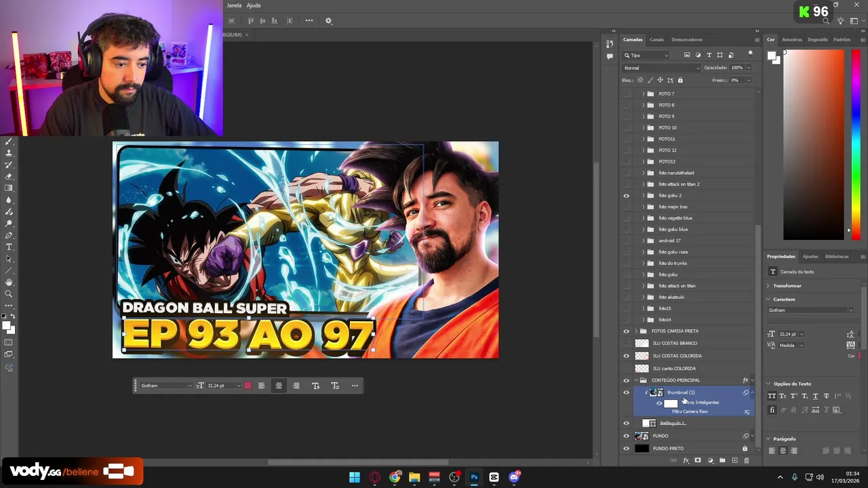Click the foreground color swatch in Color panel
This screenshot has width=868, height=488.
click(x=772, y=56)
